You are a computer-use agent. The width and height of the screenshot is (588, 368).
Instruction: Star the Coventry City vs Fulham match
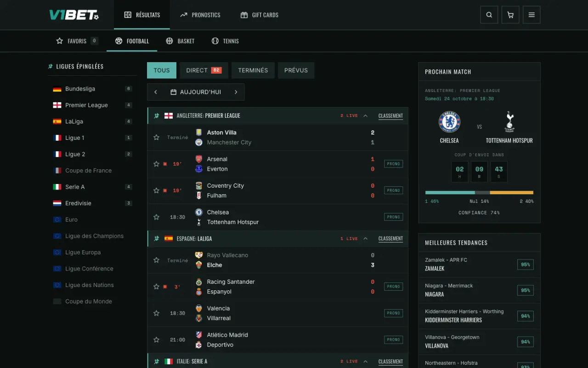(x=156, y=190)
